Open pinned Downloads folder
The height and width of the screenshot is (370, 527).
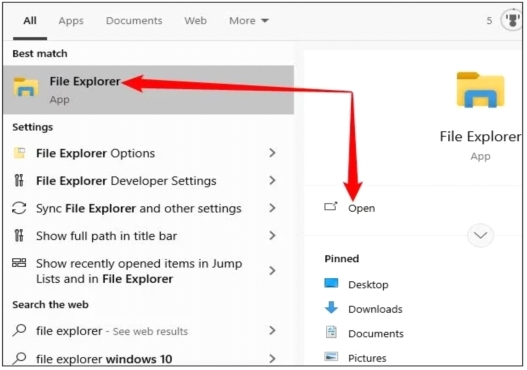click(375, 309)
